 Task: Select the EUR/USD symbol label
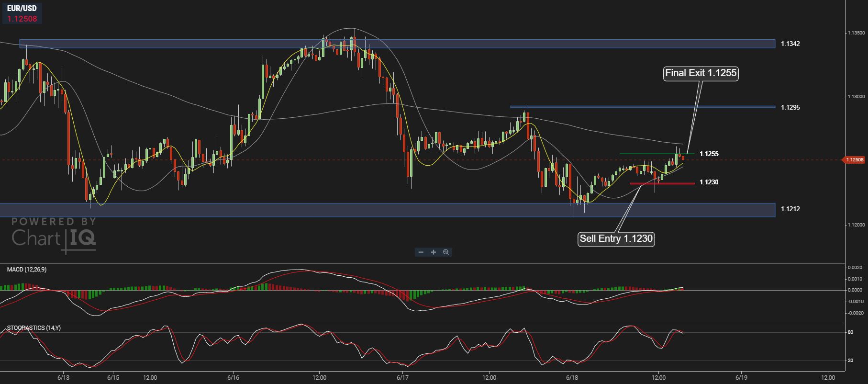click(x=22, y=9)
